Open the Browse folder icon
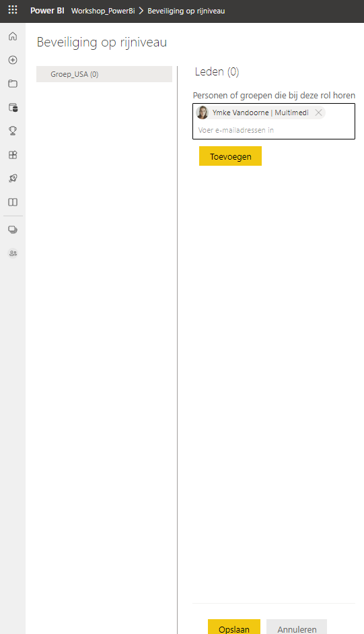Screen dimensions: 364x634 (13, 84)
